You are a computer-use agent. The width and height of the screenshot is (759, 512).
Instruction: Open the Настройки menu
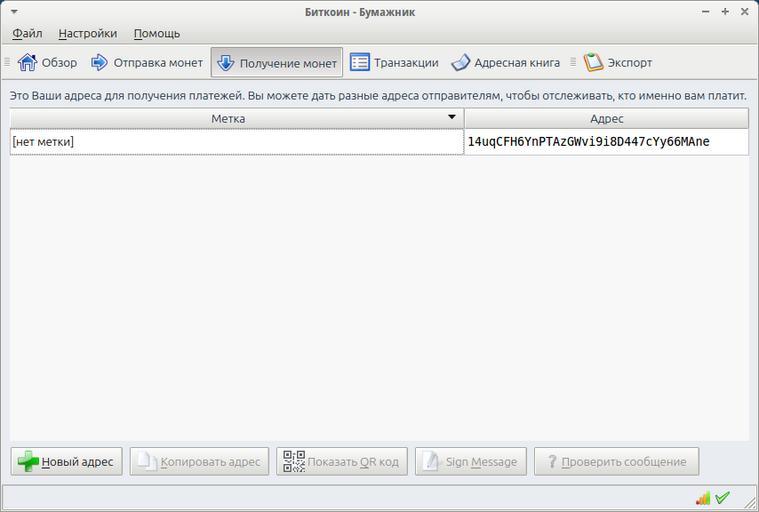click(x=87, y=33)
